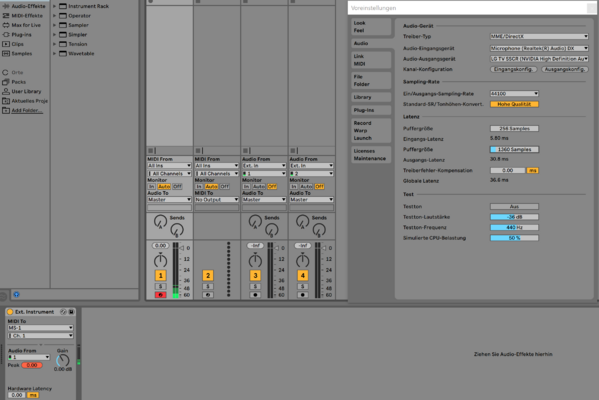This screenshot has width=599, height=400.
Task: Open File Folder preferences tab
Action: 371,80
